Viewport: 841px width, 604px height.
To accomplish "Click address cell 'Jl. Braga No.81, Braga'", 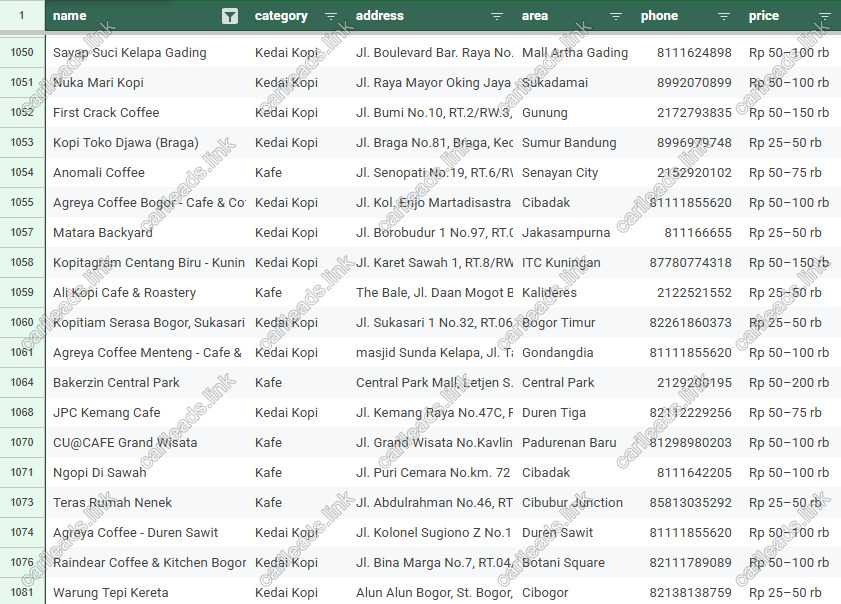I will 431,143.
